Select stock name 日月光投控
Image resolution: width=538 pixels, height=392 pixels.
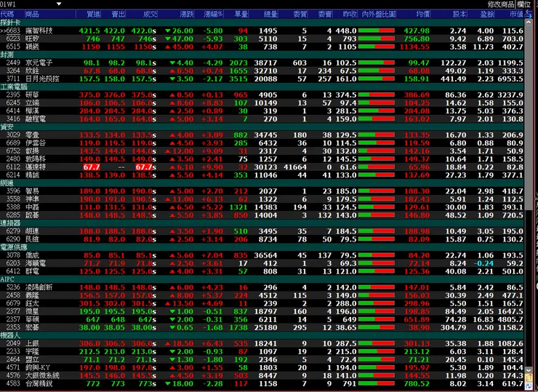(43, 79)
